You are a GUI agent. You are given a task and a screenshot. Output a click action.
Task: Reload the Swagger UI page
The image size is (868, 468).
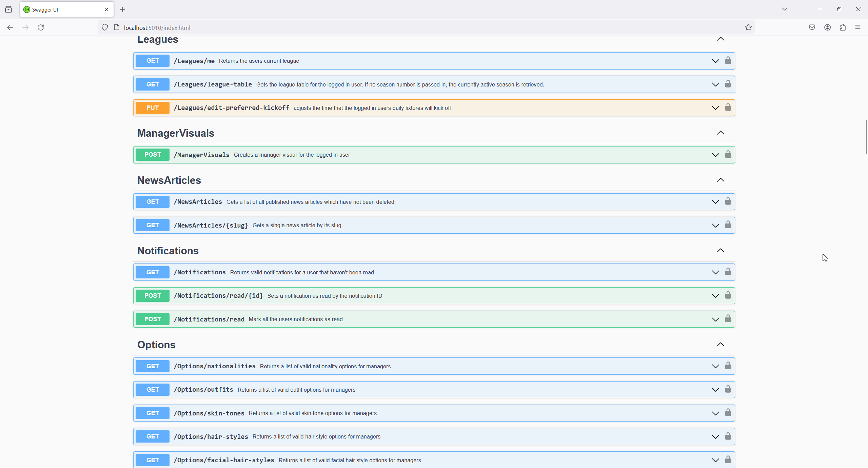[41, 27]
